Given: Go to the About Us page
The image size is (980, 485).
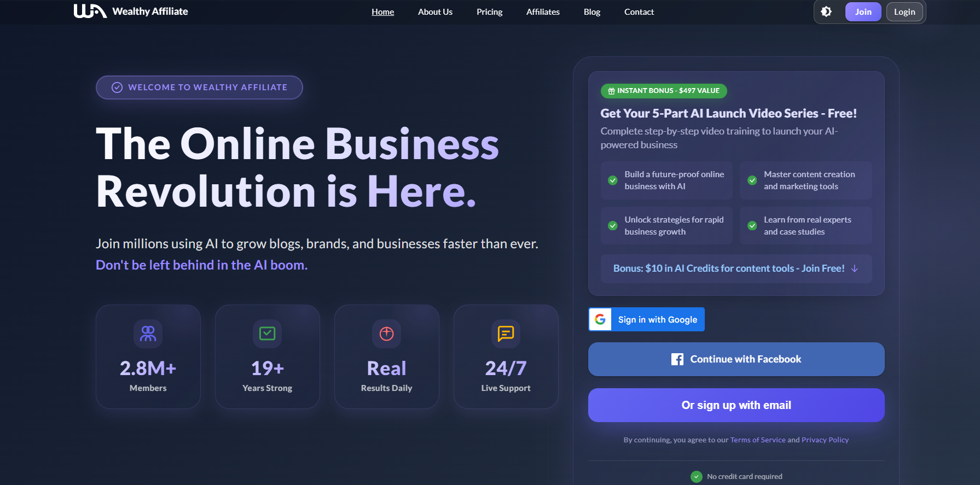Looking at the screenshot, I should tap(435, 12).
